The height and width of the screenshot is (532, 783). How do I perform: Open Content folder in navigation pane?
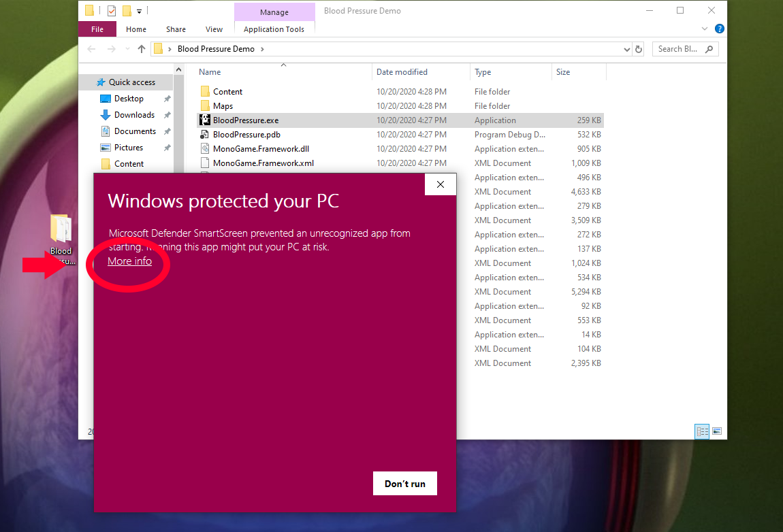129,164
